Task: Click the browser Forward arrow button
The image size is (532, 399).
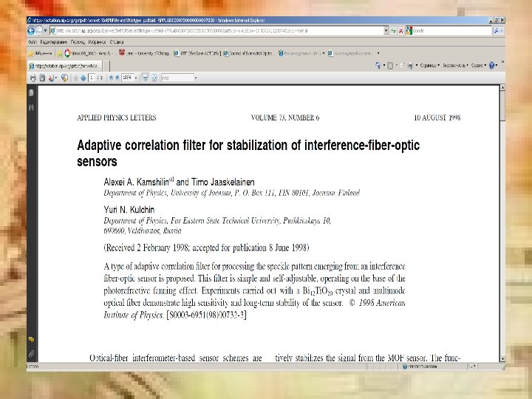Action: (39, 31)
